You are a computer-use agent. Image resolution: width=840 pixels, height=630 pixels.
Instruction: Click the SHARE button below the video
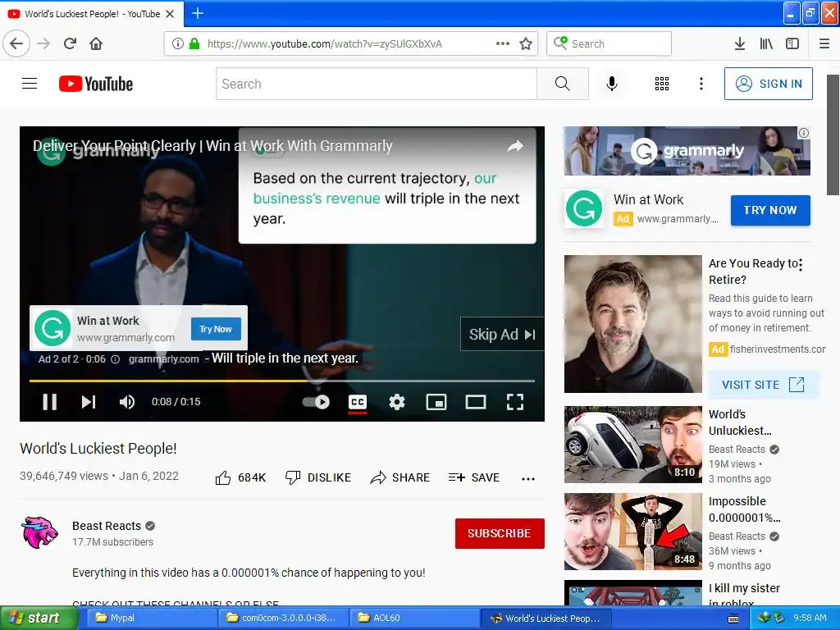click(x=400, y=477)
